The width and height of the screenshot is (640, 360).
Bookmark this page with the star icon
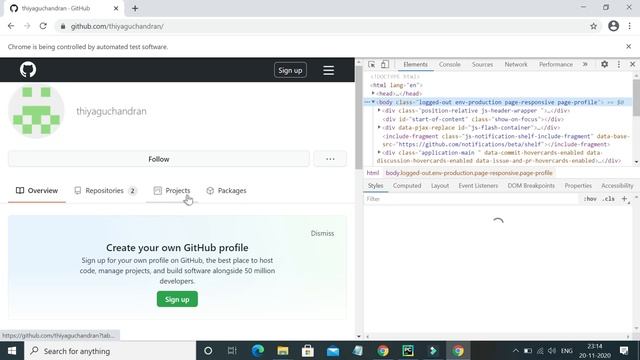click(x=593, y=26)
